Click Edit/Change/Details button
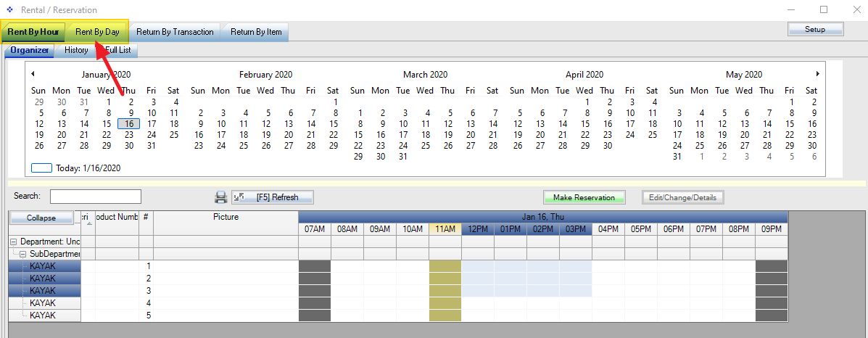868x338 pixels. pyautogui.click(x=682, y=197)
